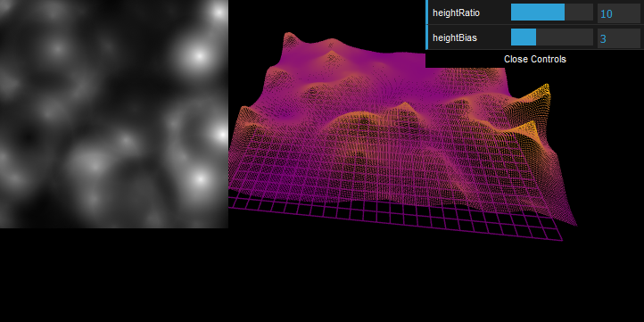Click the brightest white blob in heightmap

[x=199, y=55]
